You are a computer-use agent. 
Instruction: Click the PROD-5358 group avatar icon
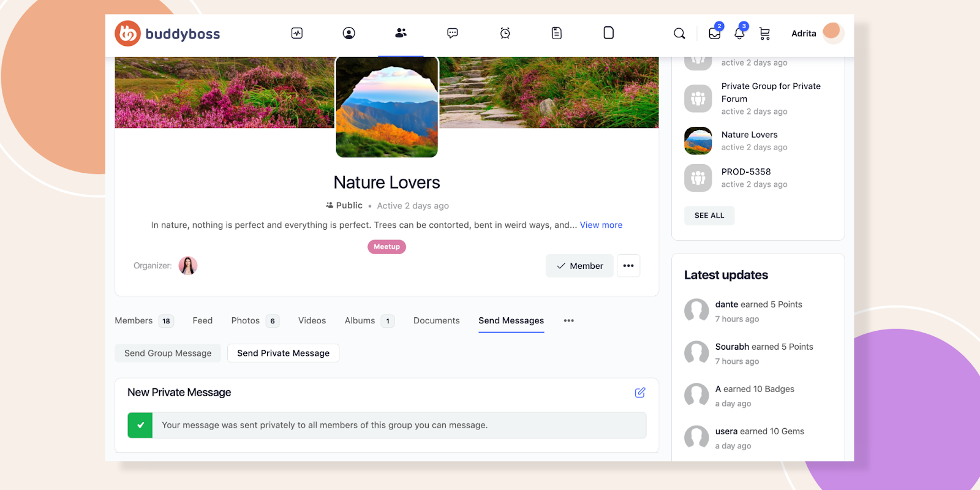698,178
